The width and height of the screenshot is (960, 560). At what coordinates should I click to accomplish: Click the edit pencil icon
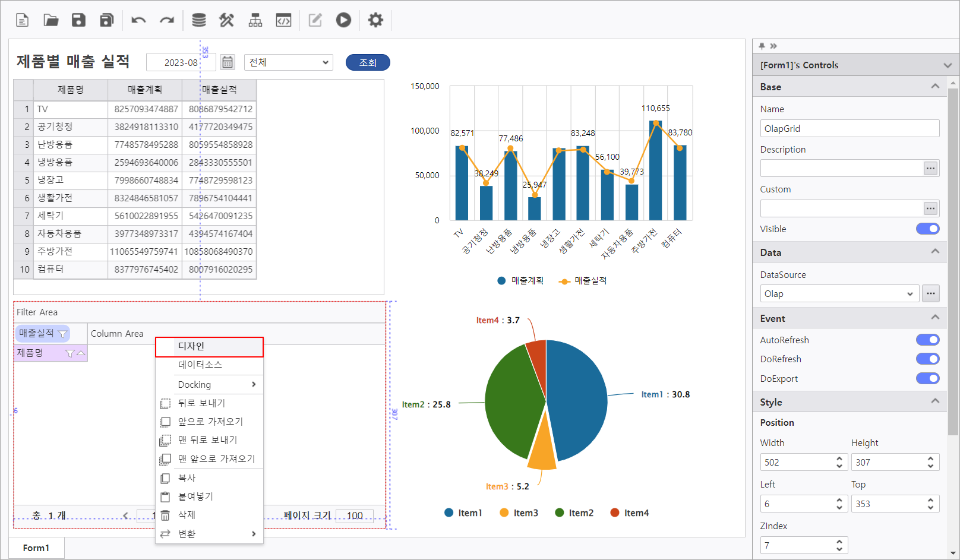(x=315, y=20)
